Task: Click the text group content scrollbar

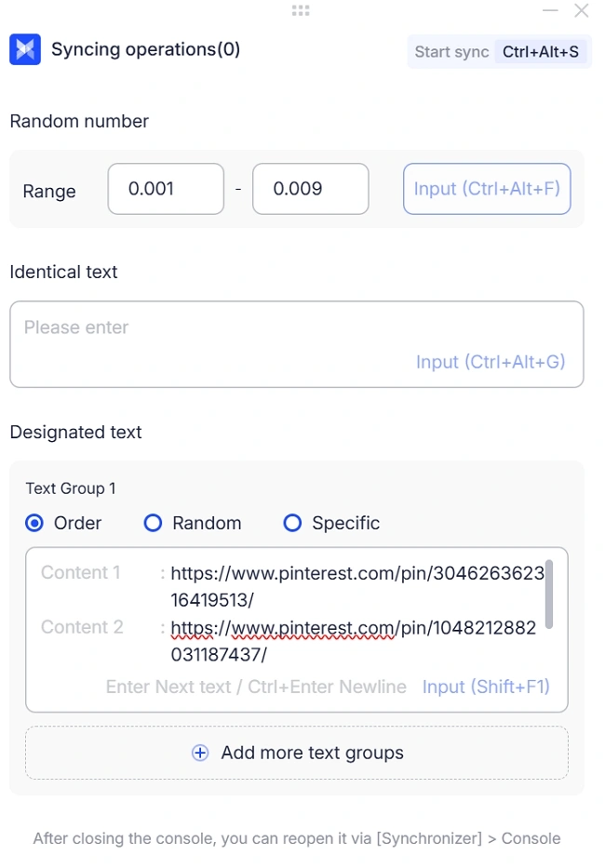Action: pos(549,594)
